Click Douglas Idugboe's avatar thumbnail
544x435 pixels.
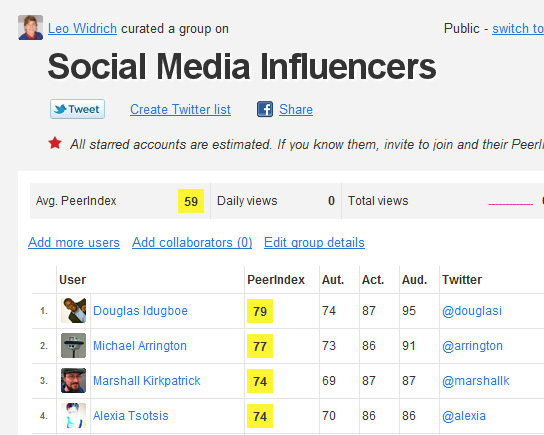74,310
